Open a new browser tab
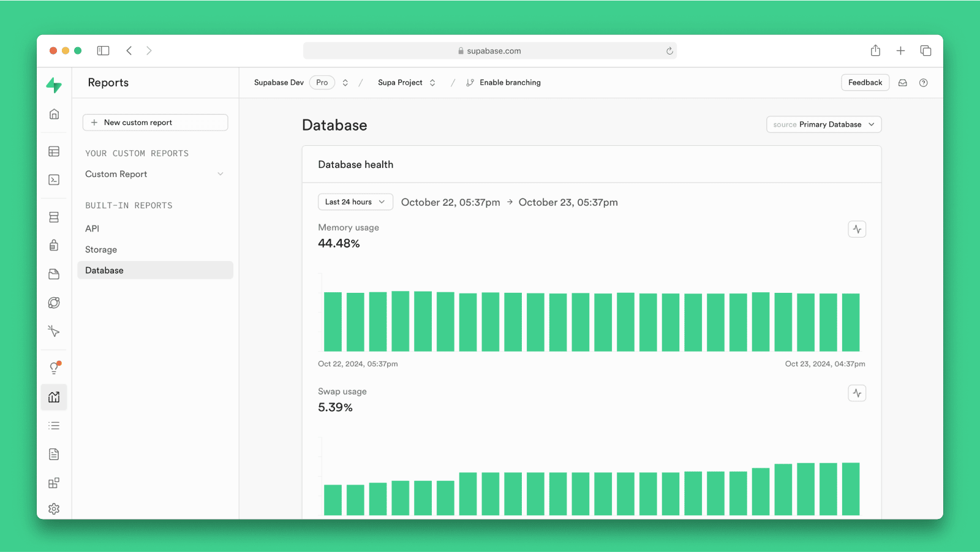980x552 pixels. (x=900, y=51)
